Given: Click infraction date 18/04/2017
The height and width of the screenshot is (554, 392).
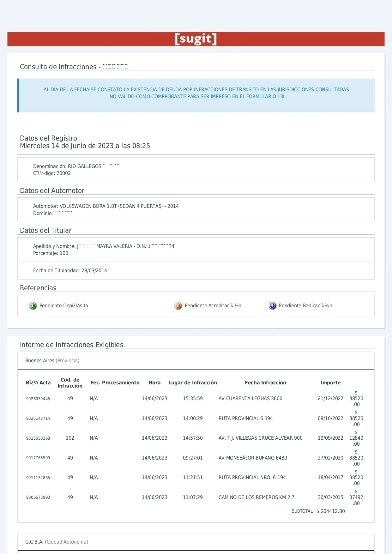Looking at the screenshot, I should click(330, 478).
